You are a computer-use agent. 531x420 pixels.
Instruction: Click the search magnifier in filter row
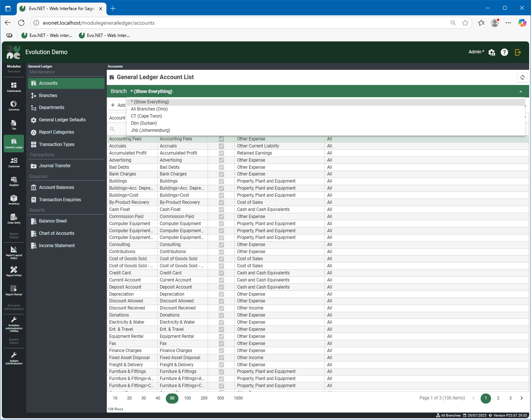[112, 129]
